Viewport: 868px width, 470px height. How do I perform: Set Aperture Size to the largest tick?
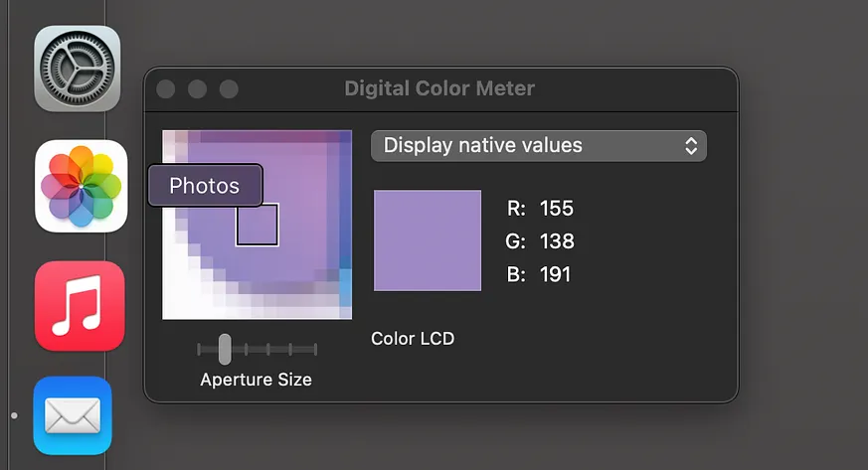tap(315, 349)
